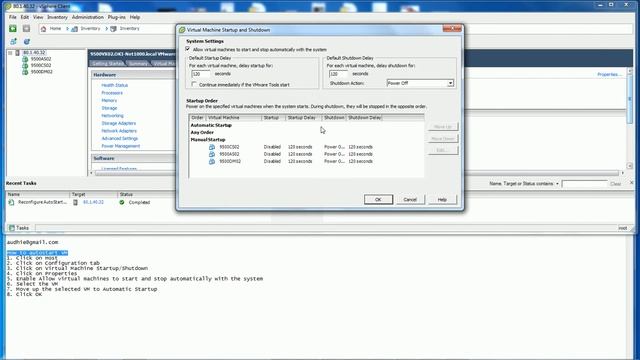Click the VM icon next to 9500AS02 in tree
Viewport: 640px width, 360px height.
(25, 59)
